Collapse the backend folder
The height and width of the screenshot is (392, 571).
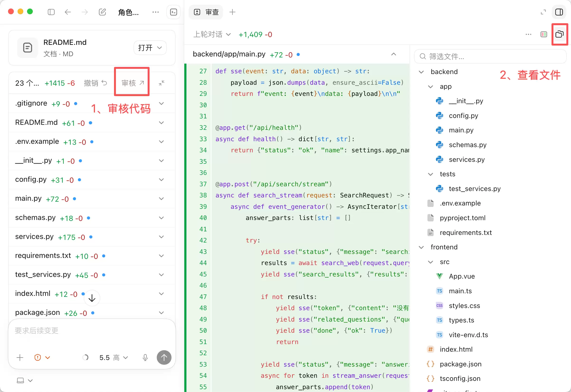pyautogui.click(x=421, y=72)
